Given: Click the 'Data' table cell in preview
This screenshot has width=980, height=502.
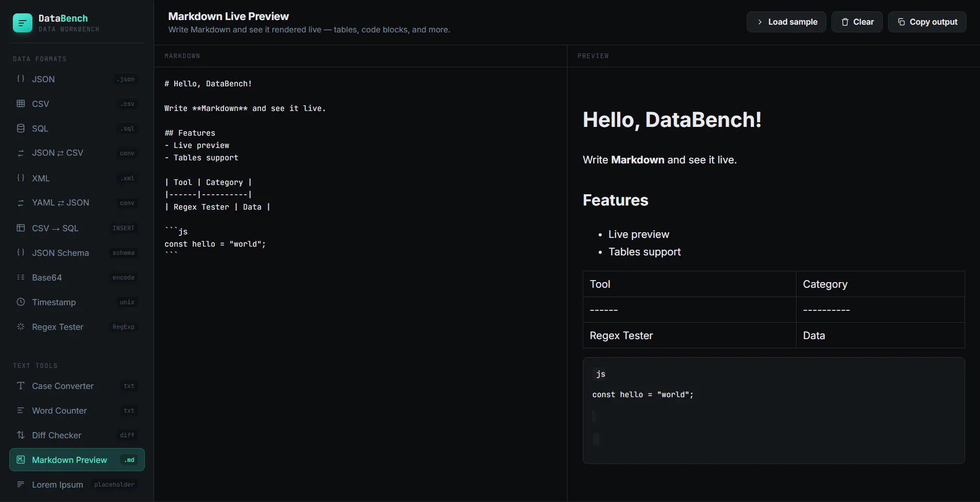Looking at the screenshot, I should click(880, 336).
